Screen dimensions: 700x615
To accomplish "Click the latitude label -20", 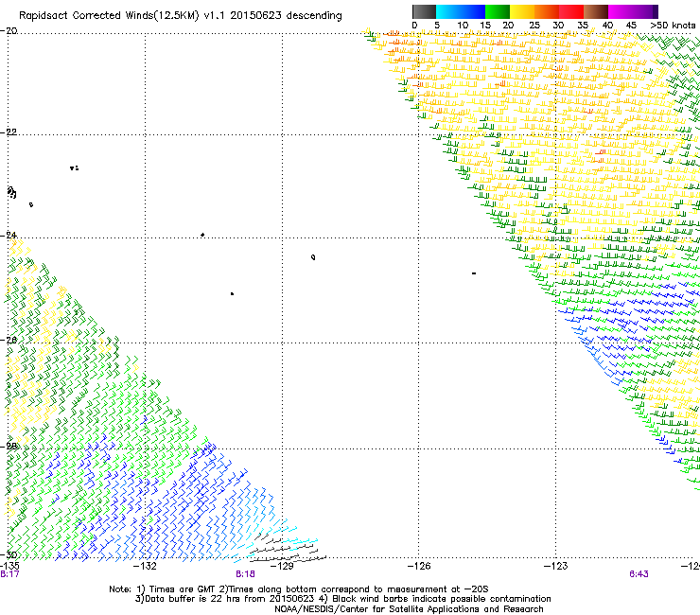I will tap(9, 31).
